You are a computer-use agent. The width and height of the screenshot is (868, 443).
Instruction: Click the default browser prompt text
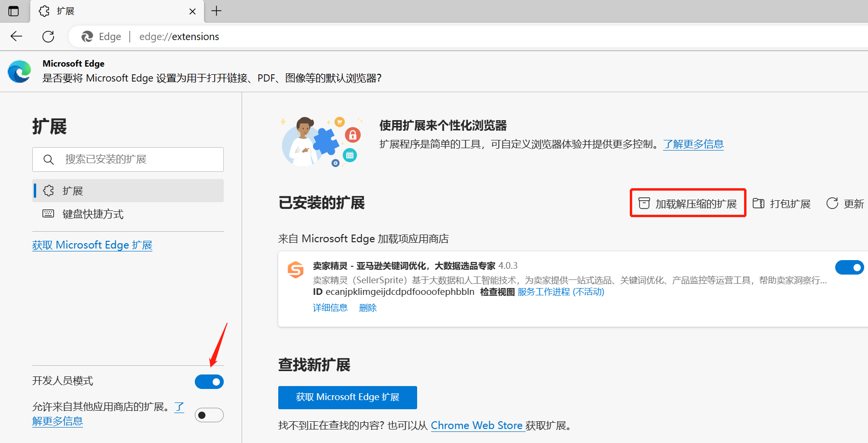click(x=212, y=78)
